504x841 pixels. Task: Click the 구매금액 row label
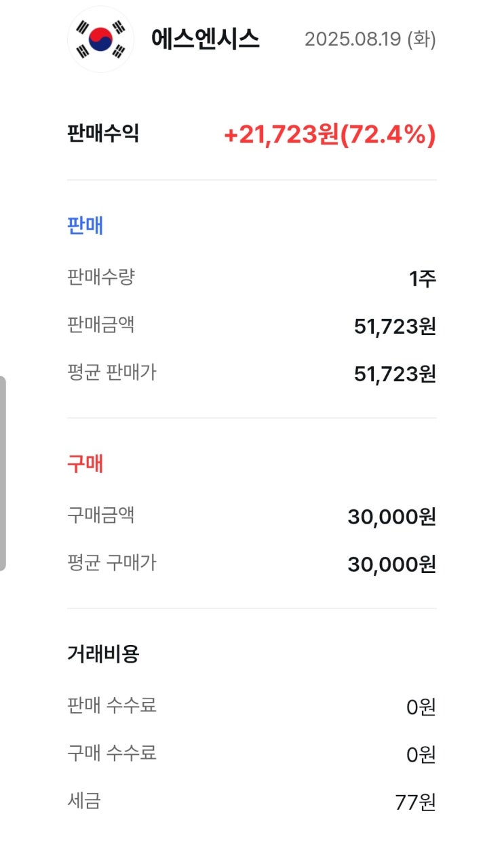pos(100,515)
